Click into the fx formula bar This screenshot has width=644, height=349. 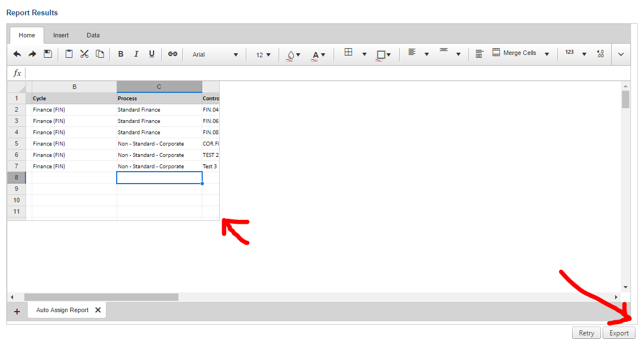click(x=328, y=73)
